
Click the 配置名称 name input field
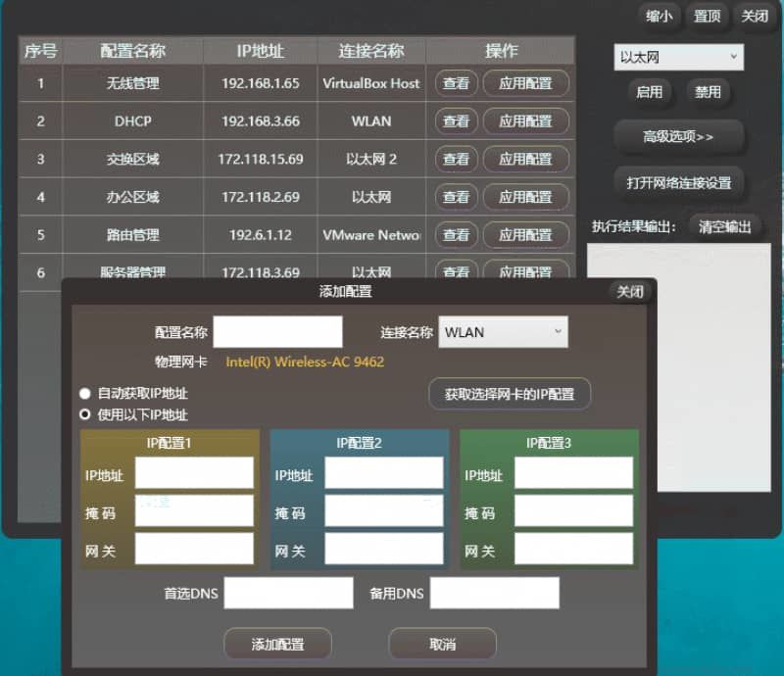click(x=278, y=332)
